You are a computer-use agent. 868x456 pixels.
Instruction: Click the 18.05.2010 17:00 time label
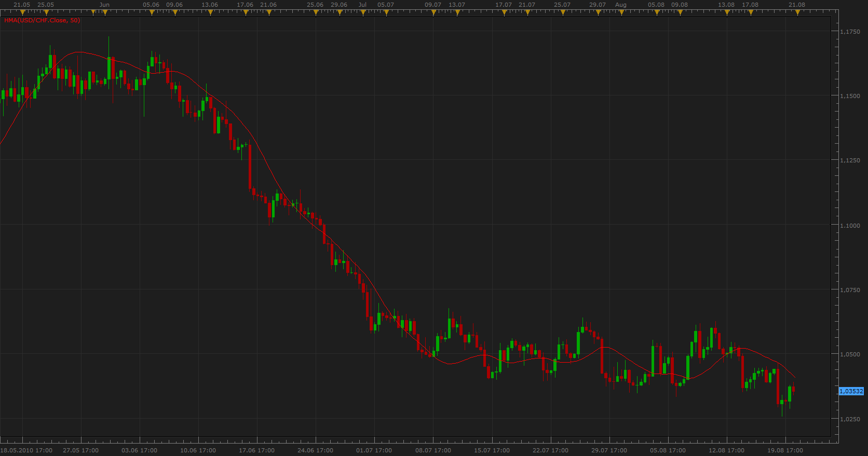(26, 450)
